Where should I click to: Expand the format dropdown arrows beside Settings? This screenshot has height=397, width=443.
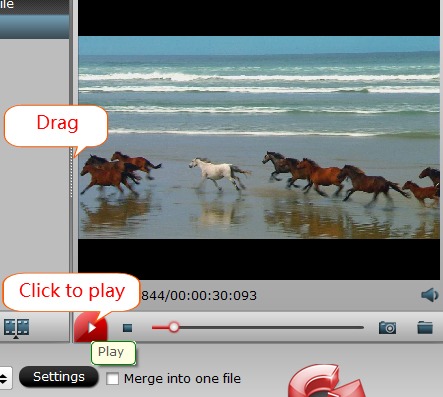click(x=5, y=378)
